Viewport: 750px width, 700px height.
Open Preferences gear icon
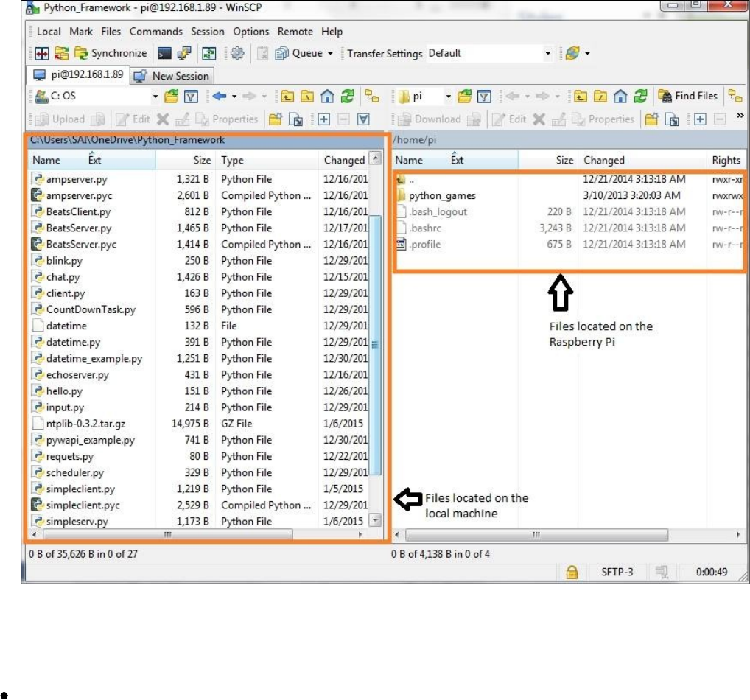(237, 53)
